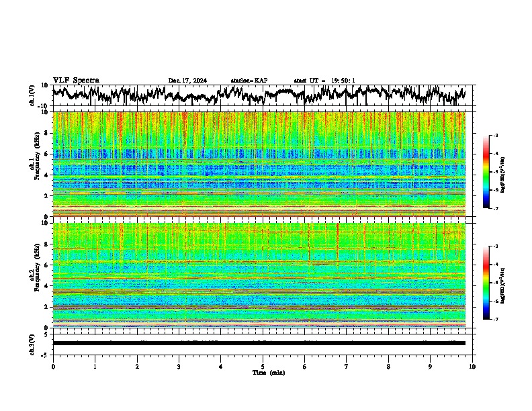Click the ch.1 colorbar log(PSD) label

point(503,175)
